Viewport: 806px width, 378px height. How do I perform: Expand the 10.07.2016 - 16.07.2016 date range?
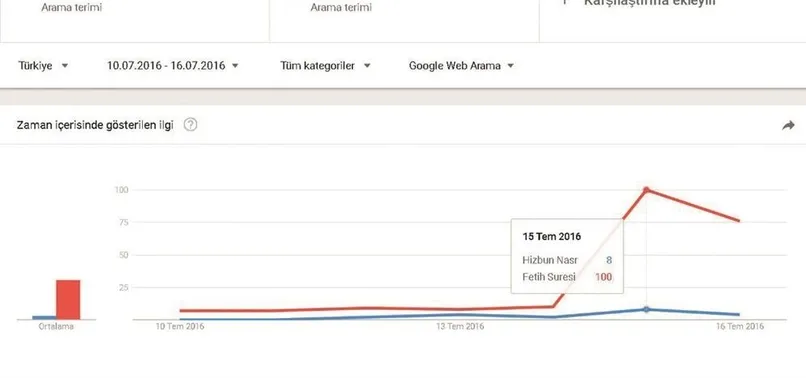pos(173,66)
